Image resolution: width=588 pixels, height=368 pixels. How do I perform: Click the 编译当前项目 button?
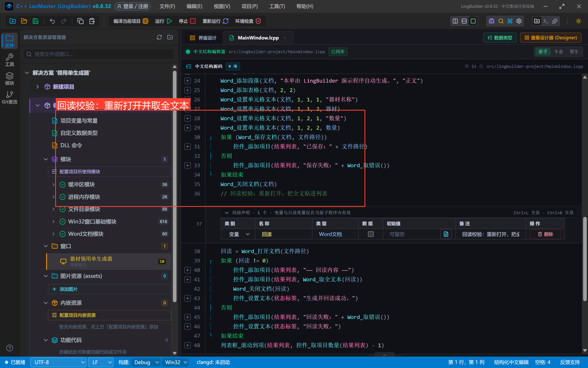click(131, 21)
